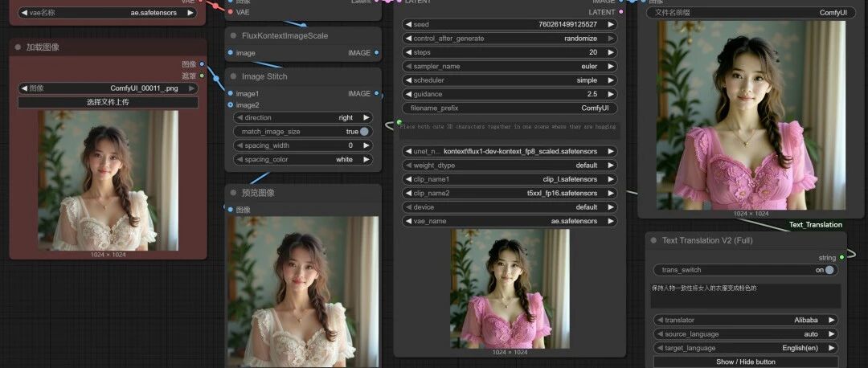Open the spacing_color white dropdown

pos(303,159)
